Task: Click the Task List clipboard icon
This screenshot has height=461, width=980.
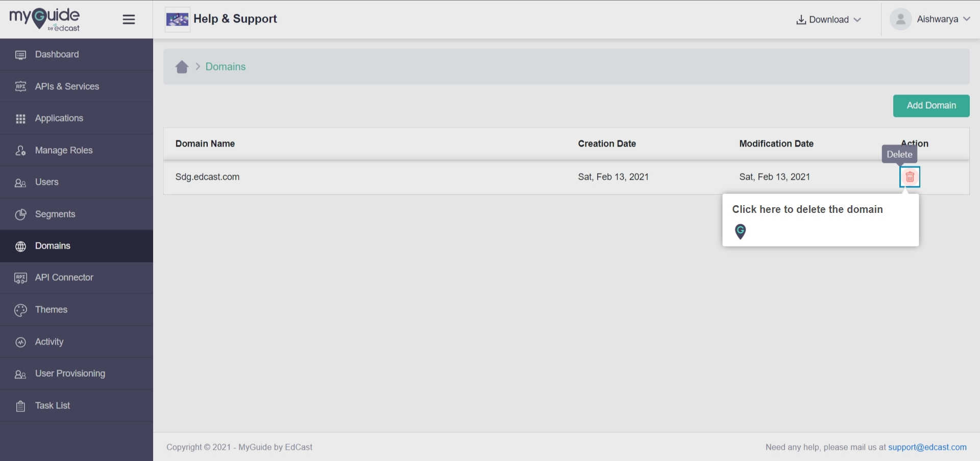Action: pos(20,406)
